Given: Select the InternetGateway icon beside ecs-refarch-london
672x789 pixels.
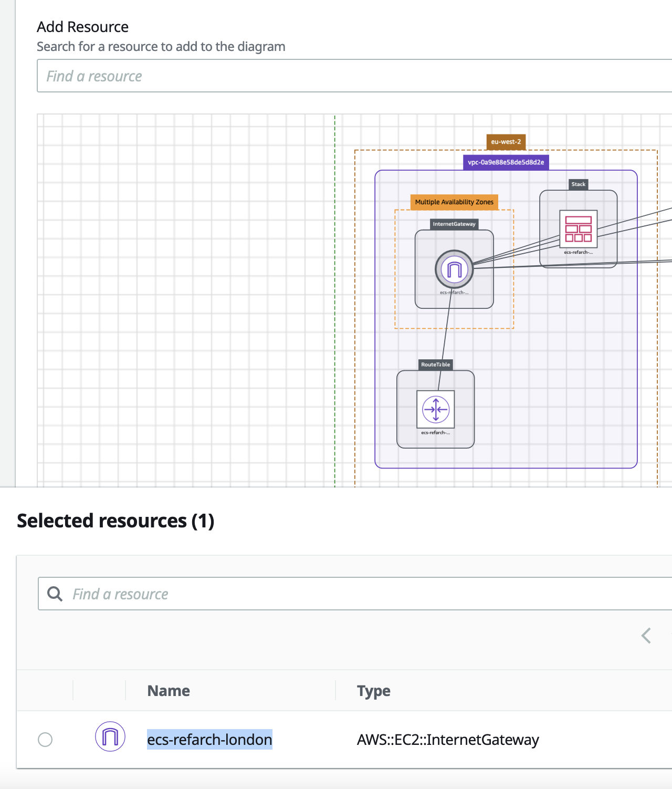Looking at the screenshot, I should [x=110, y=739].
